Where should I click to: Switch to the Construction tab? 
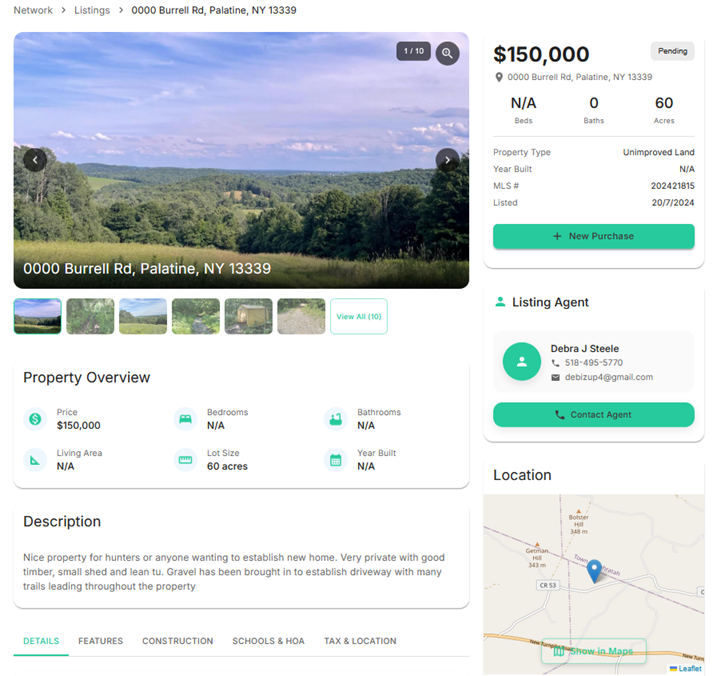(x=177, y=641)
